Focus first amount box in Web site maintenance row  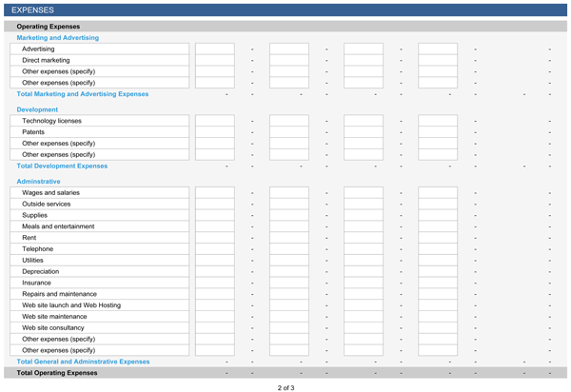(215, 317)
